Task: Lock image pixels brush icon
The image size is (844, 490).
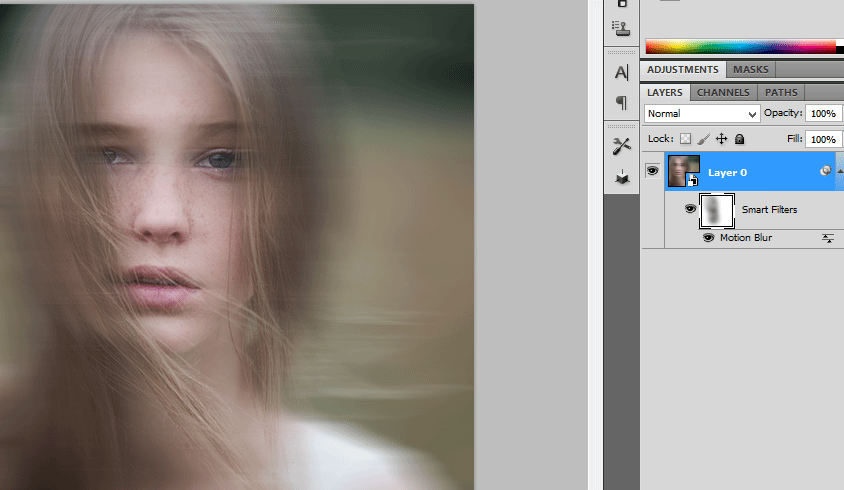Action: [x=703, y=139]
